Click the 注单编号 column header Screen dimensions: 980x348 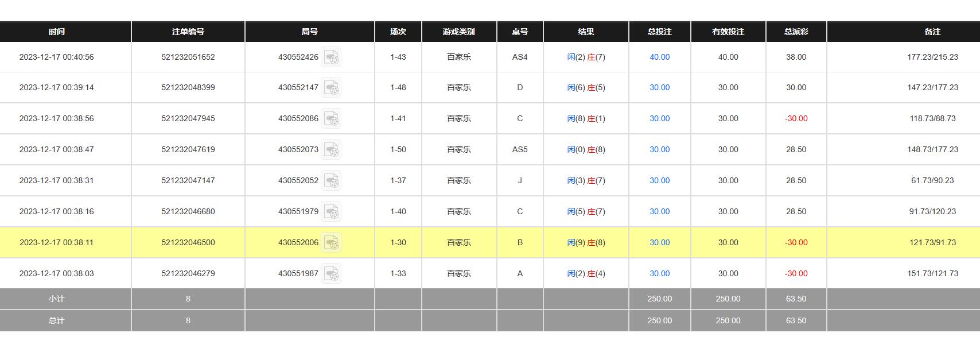pyautogui.click(x=188, y=32)
